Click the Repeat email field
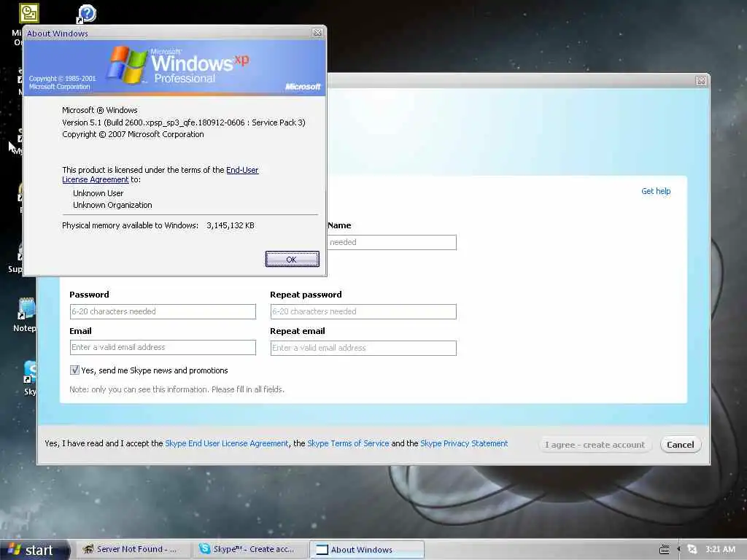747x560 pixels. tap(363, 348)
